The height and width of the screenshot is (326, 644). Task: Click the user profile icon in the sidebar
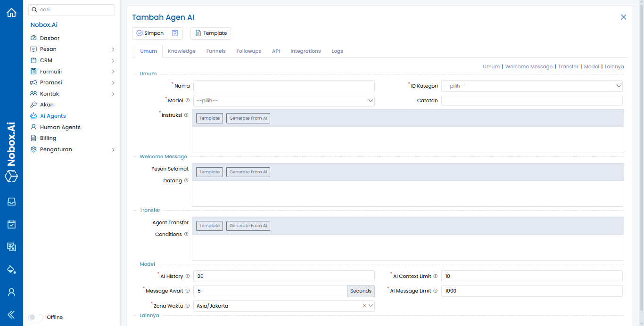(11, 292)
